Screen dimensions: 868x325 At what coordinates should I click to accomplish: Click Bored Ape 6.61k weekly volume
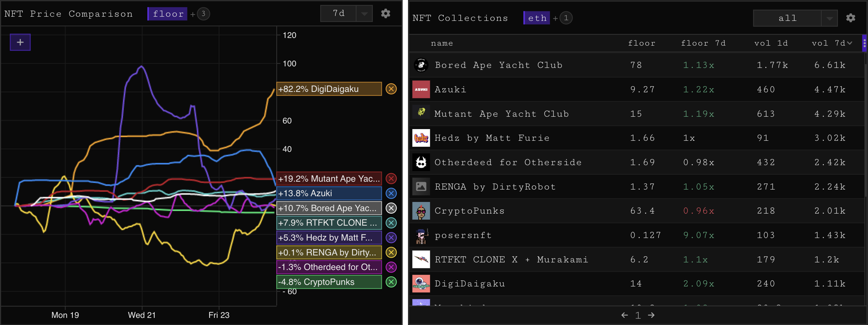click(x=830, y=65)
